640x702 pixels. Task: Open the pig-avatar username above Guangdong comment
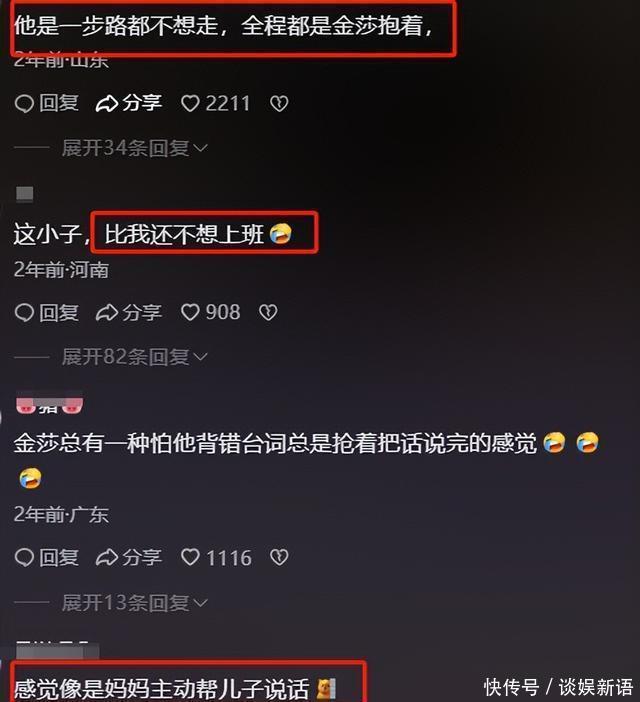coord(49,403)
